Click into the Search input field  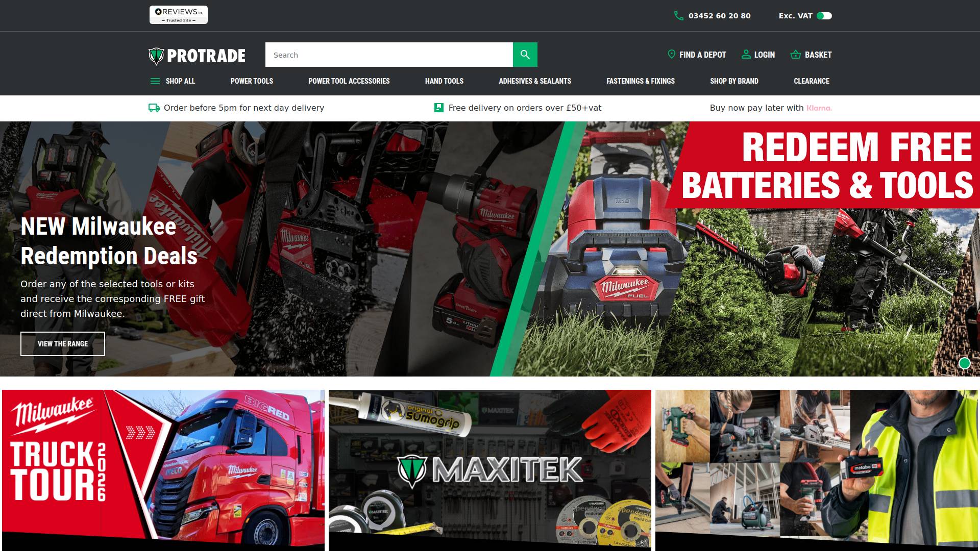coord(388,55)
